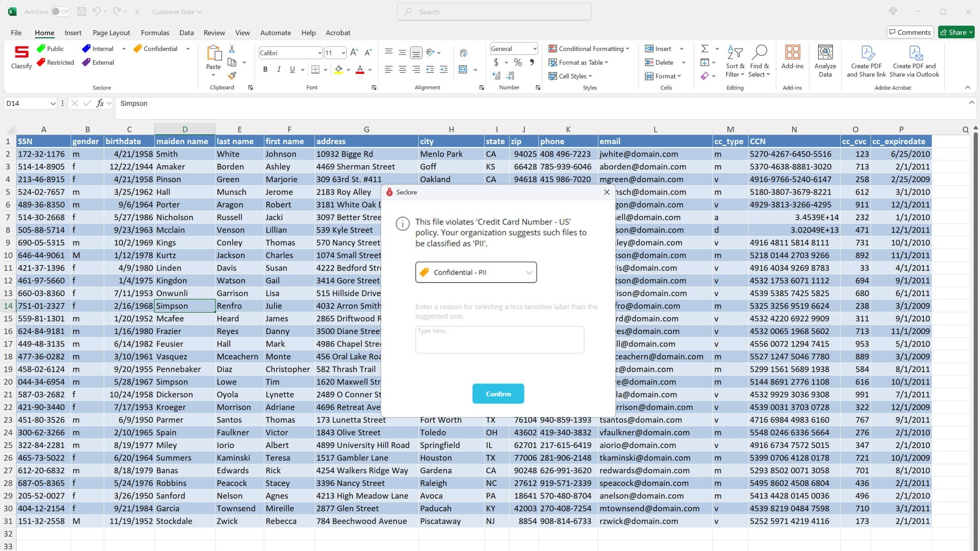The width and height of the screenshot is (980, 551).
Task: Switch to the Page Layout tab
Action: point(111,33)
